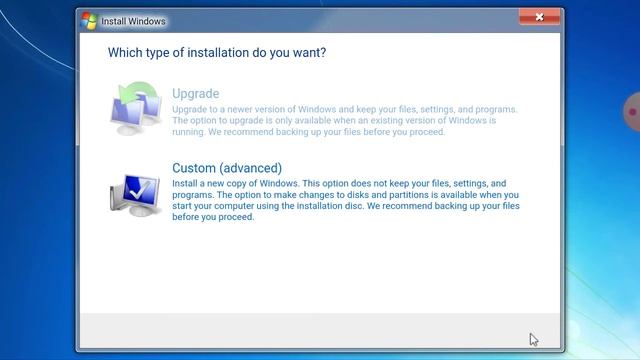Click the Upgrade description paragraph

coord(344,120)
